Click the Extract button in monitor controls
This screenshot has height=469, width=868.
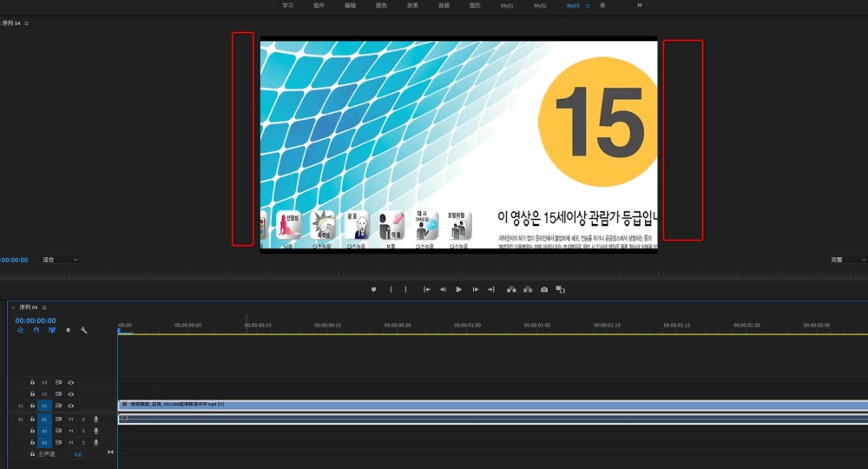[528, 289]
